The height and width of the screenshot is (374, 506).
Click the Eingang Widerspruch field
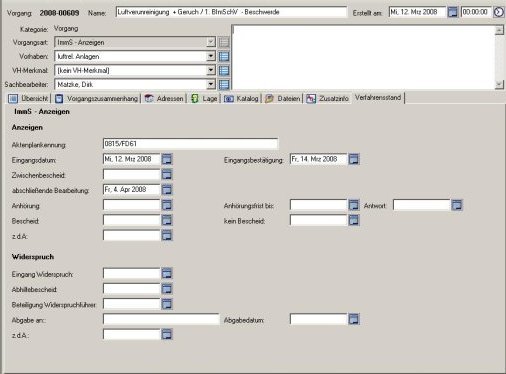pos(132,274)
